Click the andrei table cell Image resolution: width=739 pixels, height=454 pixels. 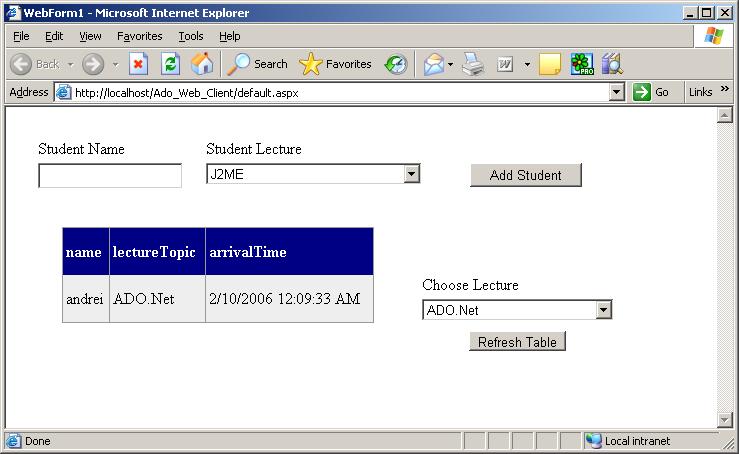86,299
